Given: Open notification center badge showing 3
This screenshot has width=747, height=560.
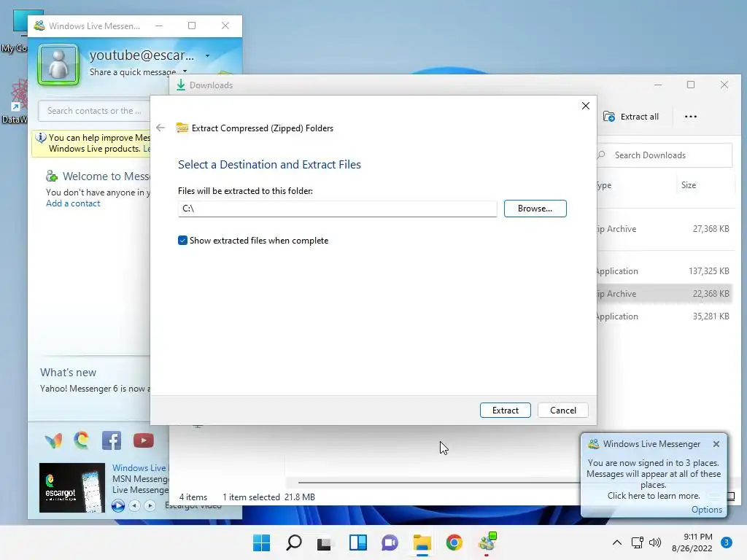Looking at the screenshot, I should click(x=726, y=542).
